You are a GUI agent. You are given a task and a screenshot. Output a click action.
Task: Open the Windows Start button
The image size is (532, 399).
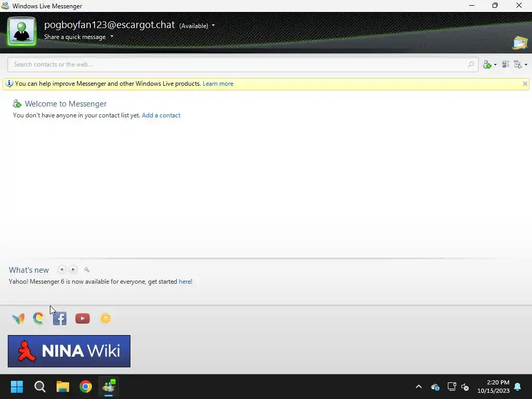coord(17,387)
